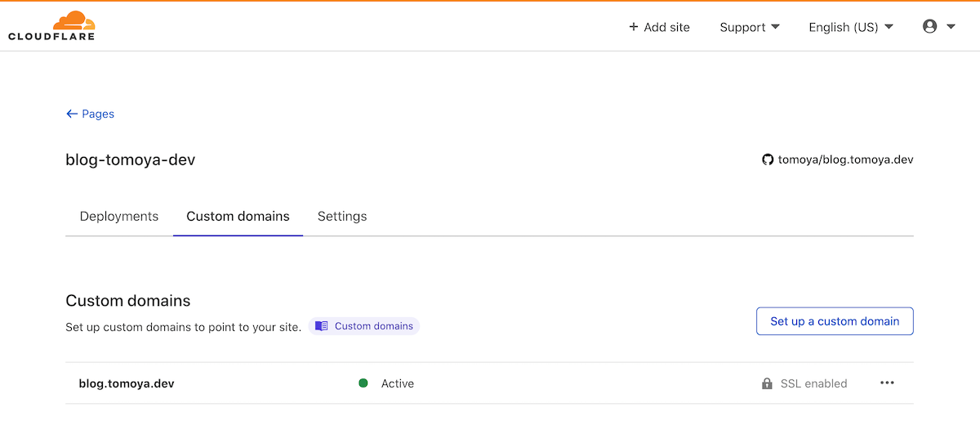The height and width of the screenshot is (439, 980).
Task: Click the plus icon beside Add site
Action: click(633, 27)
